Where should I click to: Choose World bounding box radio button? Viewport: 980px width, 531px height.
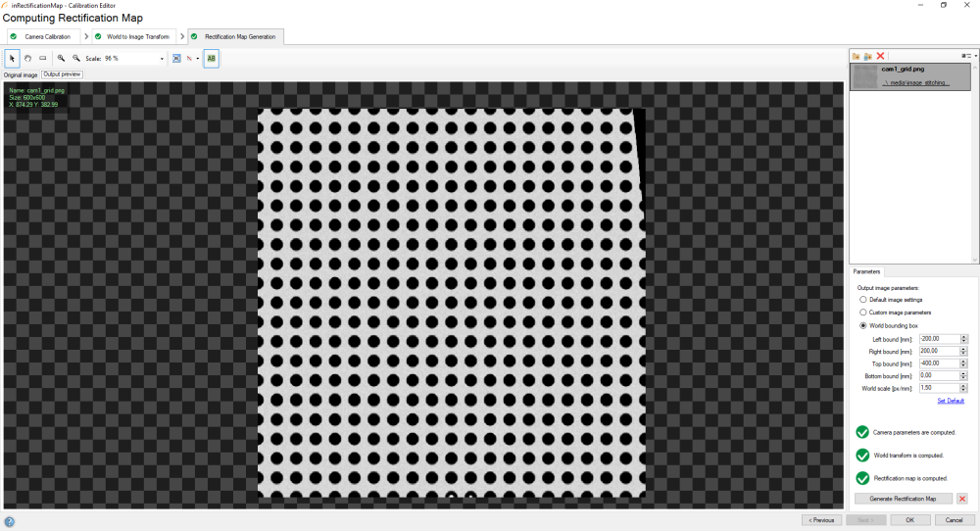[862, 325]
